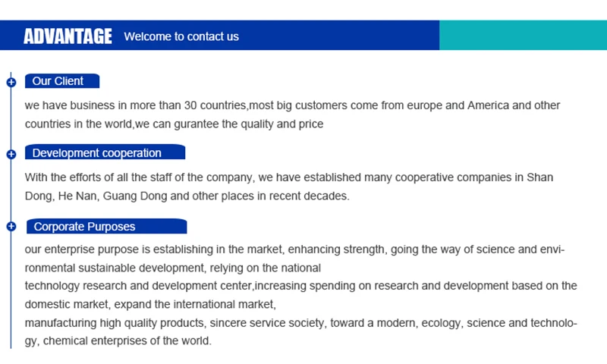Click the line about guaranteeing quality and price
Screen dimensions: 607x364
[174, 124]
